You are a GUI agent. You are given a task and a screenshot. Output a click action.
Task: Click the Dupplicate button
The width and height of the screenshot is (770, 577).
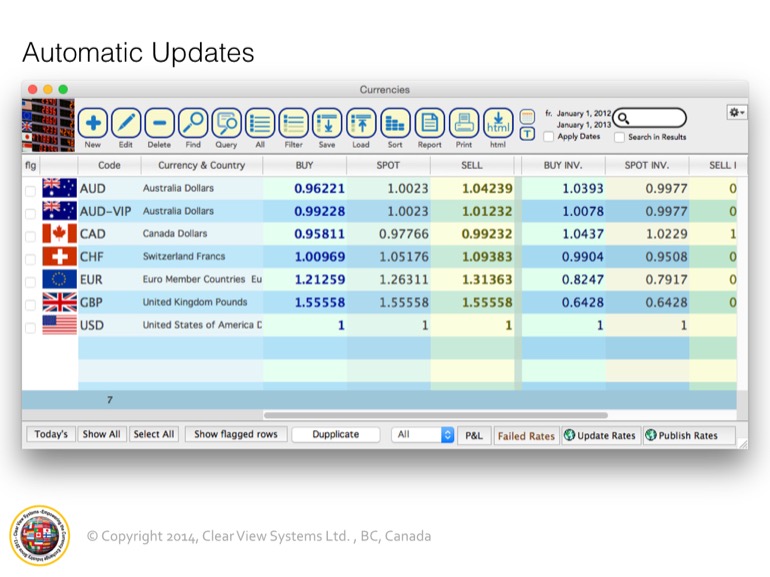coord(336,435)
